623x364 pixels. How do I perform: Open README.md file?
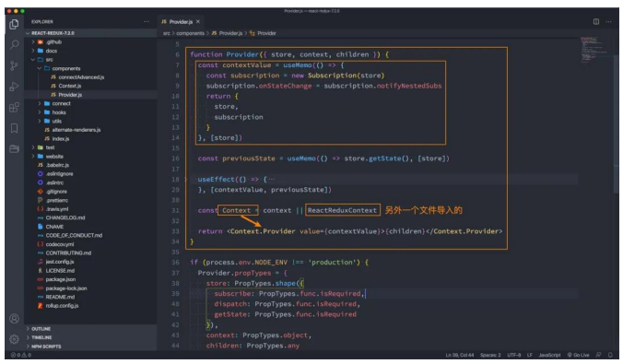(x=60, y=297)
